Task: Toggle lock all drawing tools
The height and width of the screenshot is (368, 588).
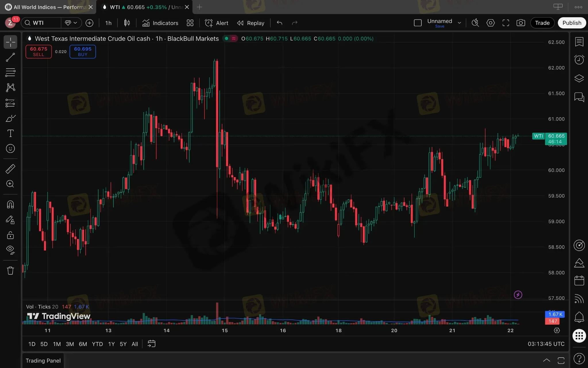Action: (10, 235)
